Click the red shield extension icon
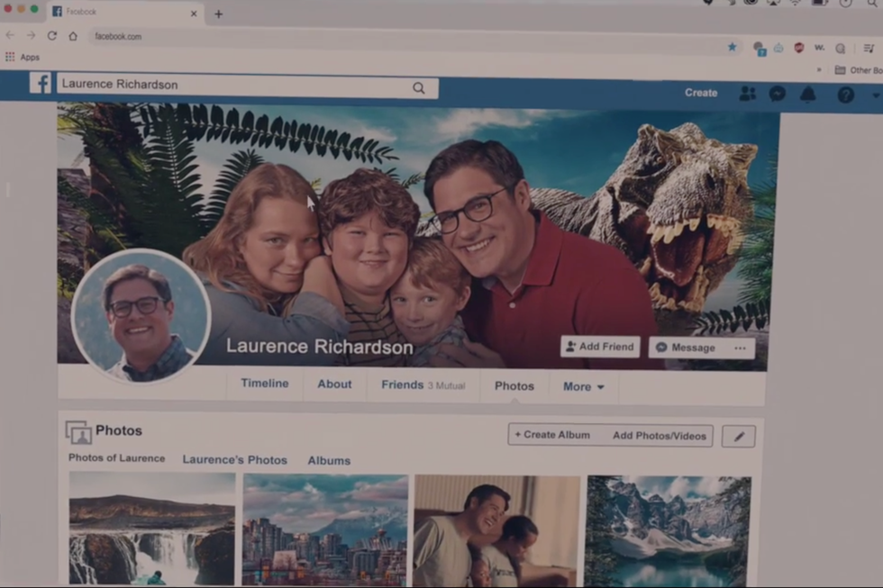The height and width of the screenshot is (588, 883). coord(798,48)
